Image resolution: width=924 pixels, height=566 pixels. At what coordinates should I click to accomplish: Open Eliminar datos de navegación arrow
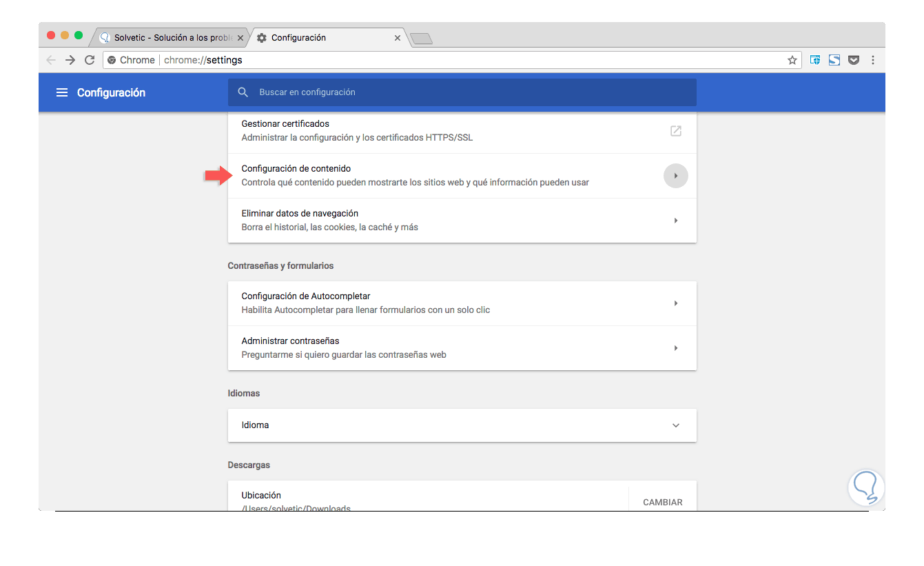676,221
